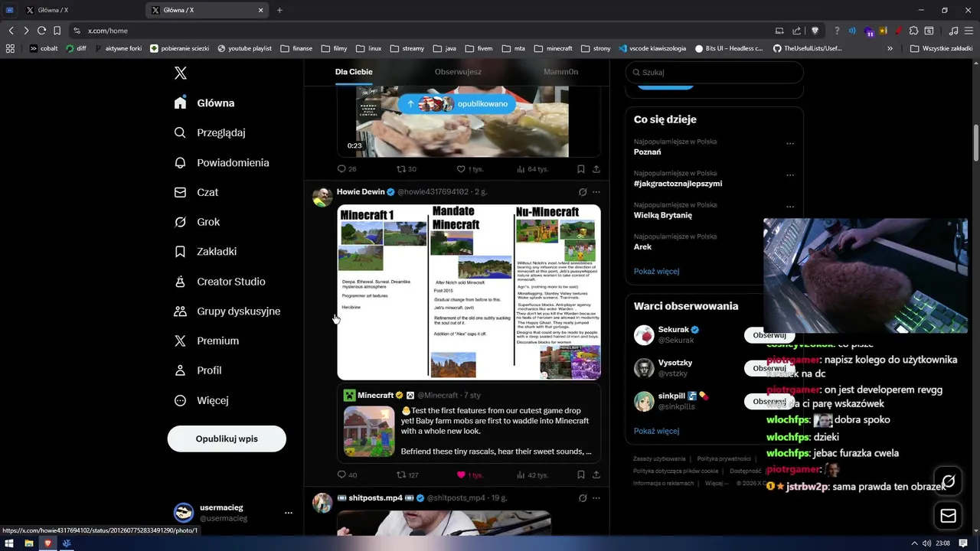
Task: Open Zakładki bookmarks page
Action: (x=205, y=251)
